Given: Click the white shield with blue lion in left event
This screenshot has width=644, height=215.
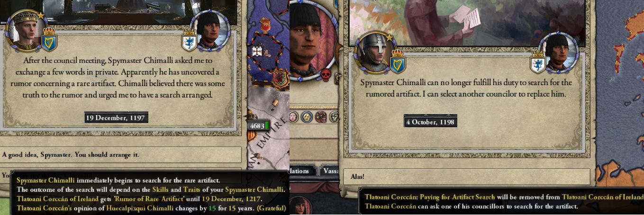Looking at the screenshot, I should pyautogui.click(x=189, y=42).
